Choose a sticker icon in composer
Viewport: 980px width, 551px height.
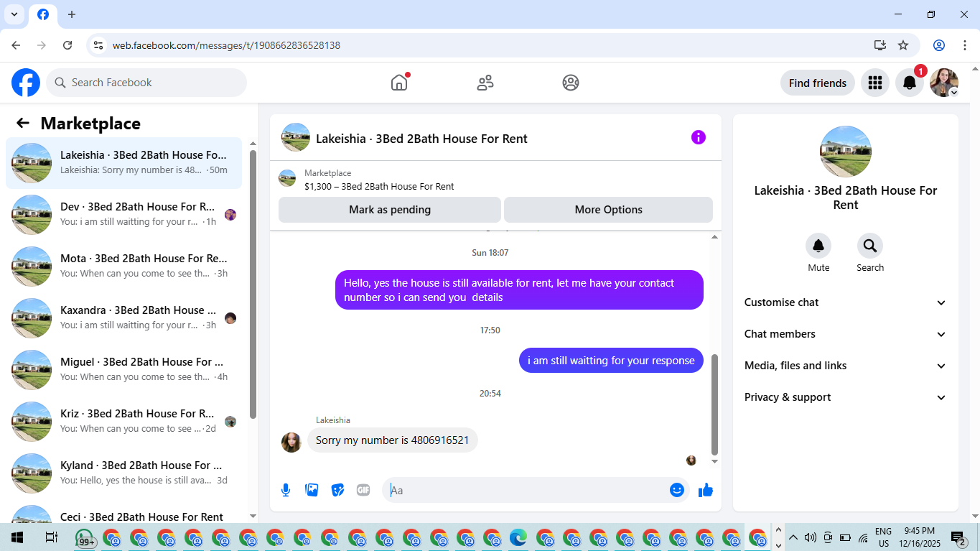coord(337,490)
